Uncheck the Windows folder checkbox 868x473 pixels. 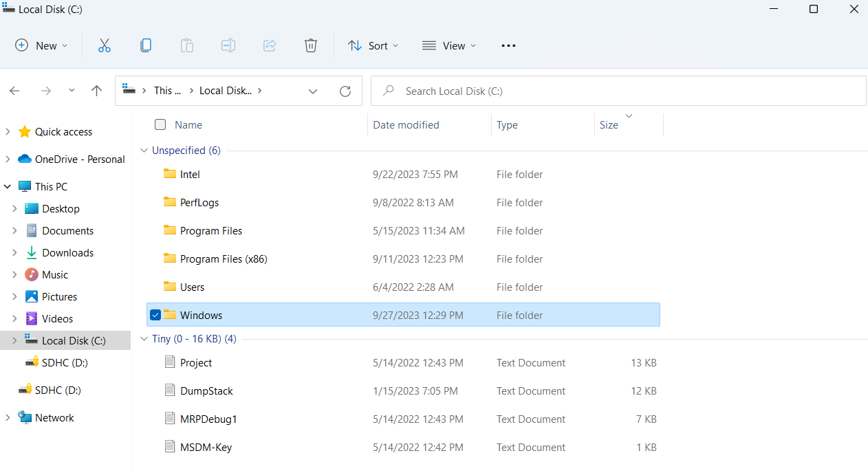coord(155,315)
